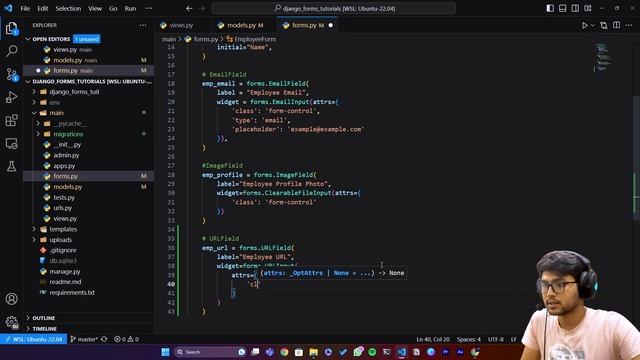
Task: Go back with the navigation arrow
Action: pyautogui.click(x=189, y=8)
